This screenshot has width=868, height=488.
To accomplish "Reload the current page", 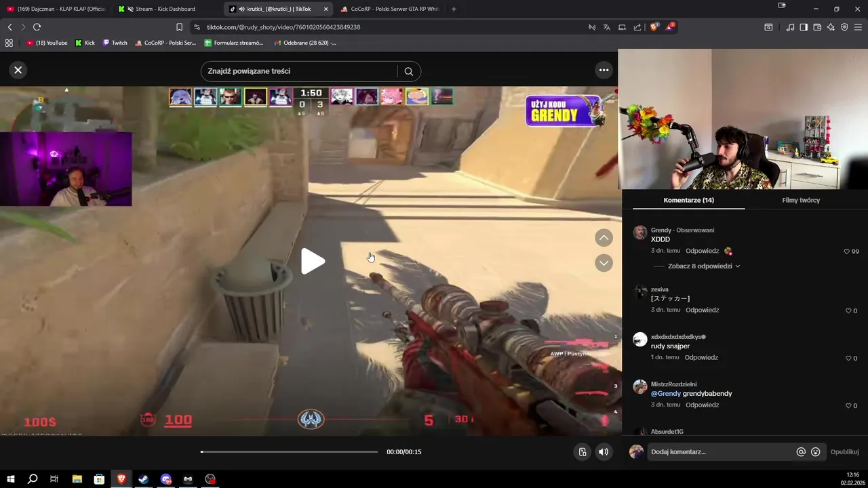I will click(37, 27).
